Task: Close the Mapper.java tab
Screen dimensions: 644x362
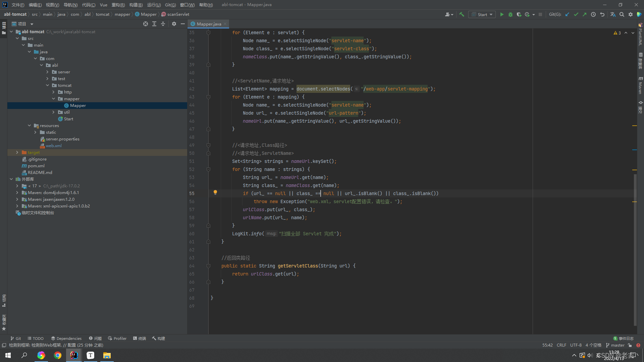Action: click(225, 24)
